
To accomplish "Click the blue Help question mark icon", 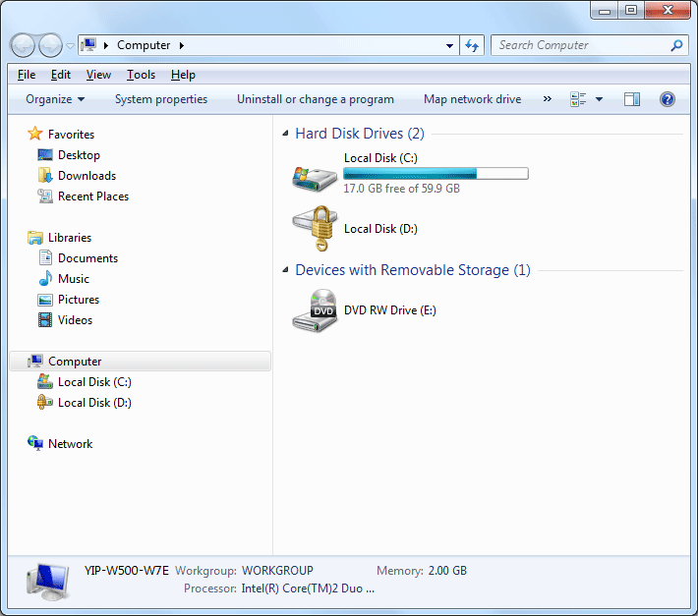I will (668, 99).
